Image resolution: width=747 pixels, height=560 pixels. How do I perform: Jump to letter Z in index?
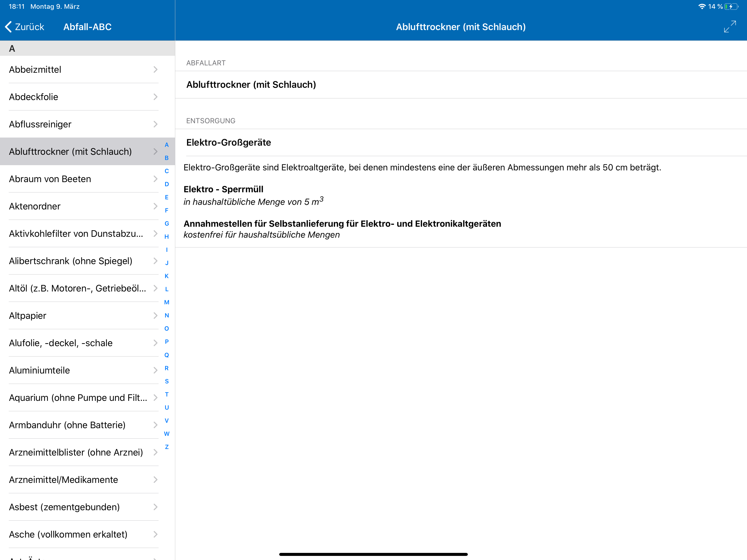click(167, 447)
